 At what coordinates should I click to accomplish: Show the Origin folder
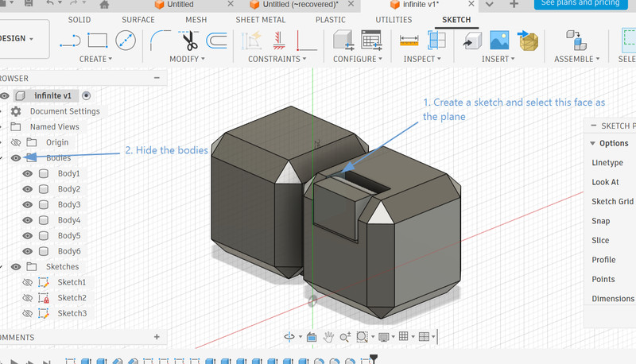16,142
